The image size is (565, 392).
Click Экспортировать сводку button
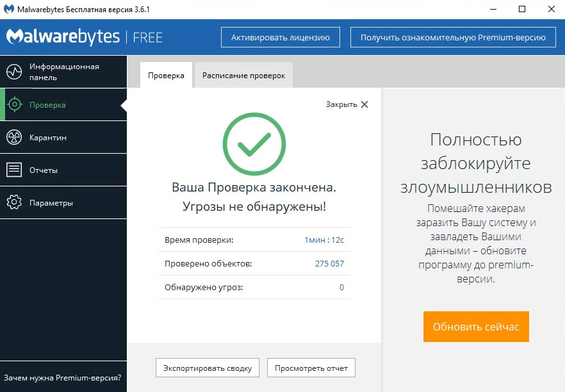pyautogui.click(x=208, y=368)
